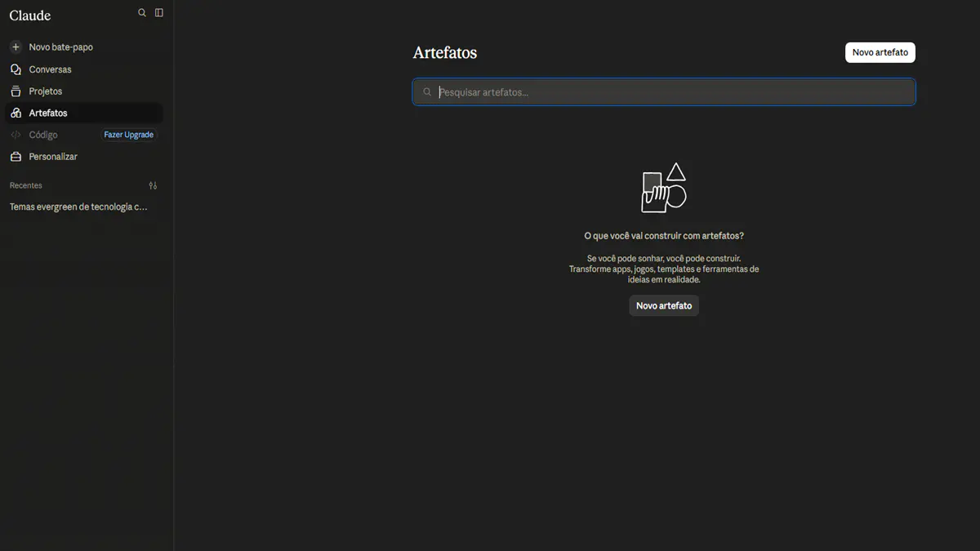Click the white Novo artefato button
This screenshot has width=980, height=551.
(x=880, y=52)
